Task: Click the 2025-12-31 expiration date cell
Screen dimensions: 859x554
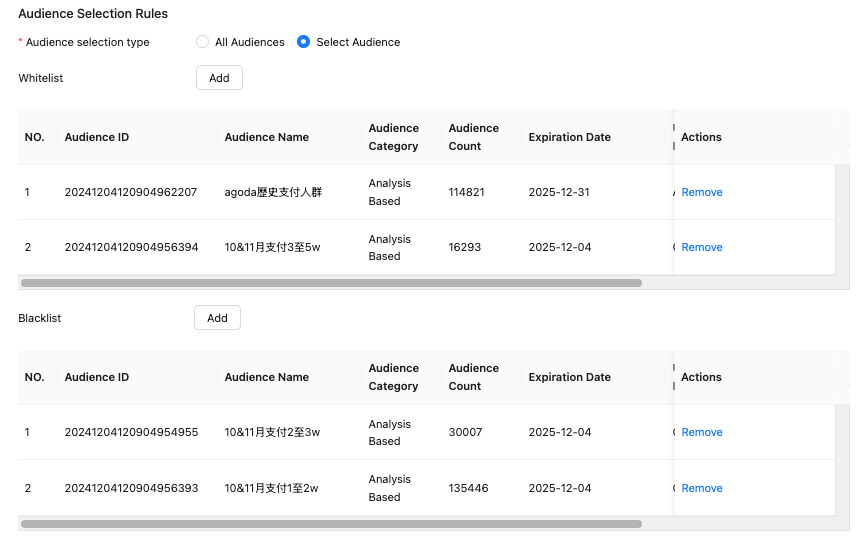Action: [560, 192]
